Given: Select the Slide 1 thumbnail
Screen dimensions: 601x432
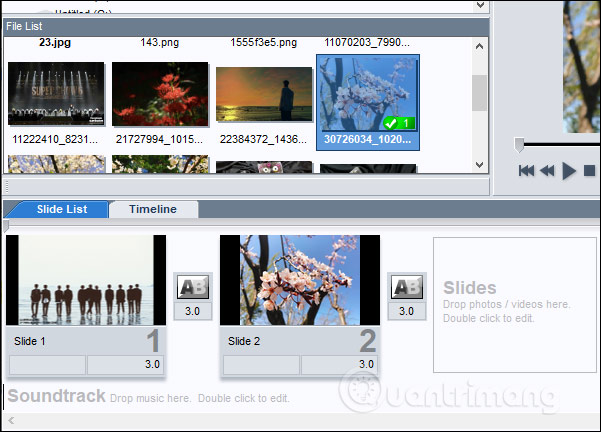Looking at the screenshot, I should point(86,280).
